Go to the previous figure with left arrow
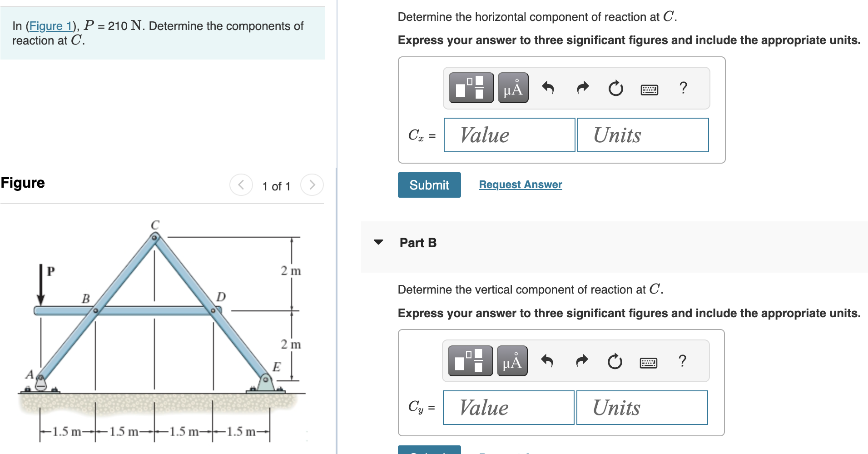868x454 pixels. [241, 185]
